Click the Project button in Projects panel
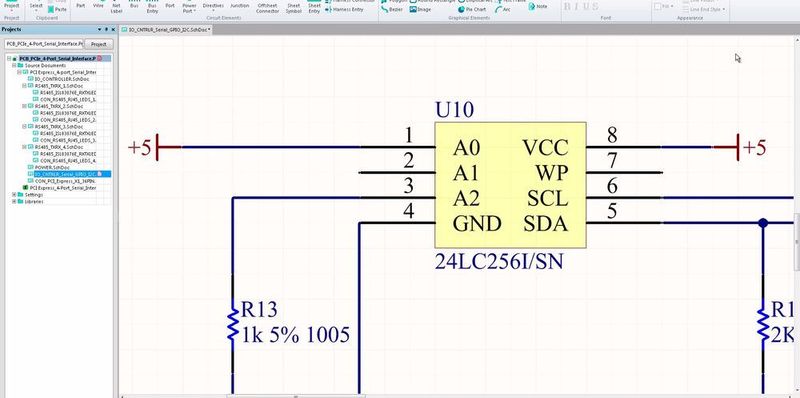800x398 pixels. 98,44
